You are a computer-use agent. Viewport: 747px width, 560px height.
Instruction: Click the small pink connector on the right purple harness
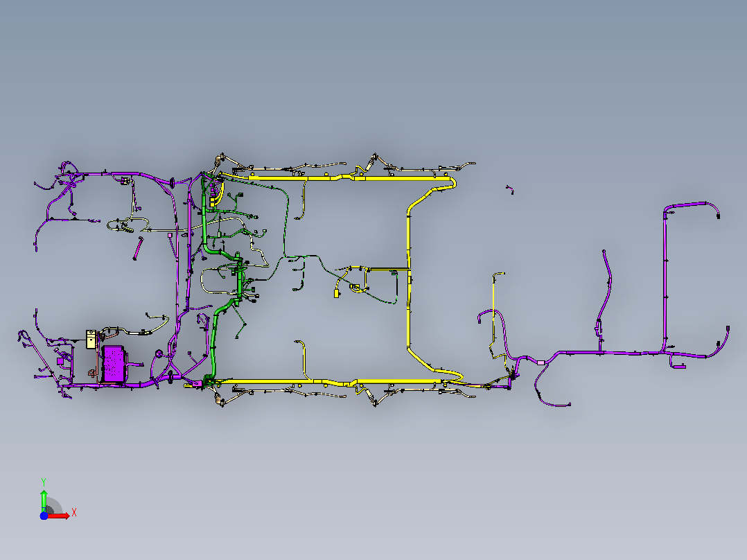[x=541, y=362]
